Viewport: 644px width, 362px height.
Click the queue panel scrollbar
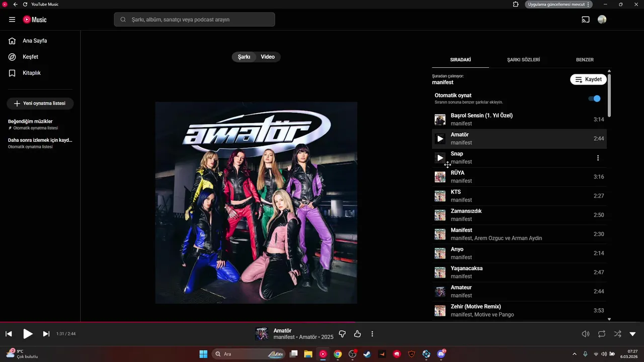[609, 96]
